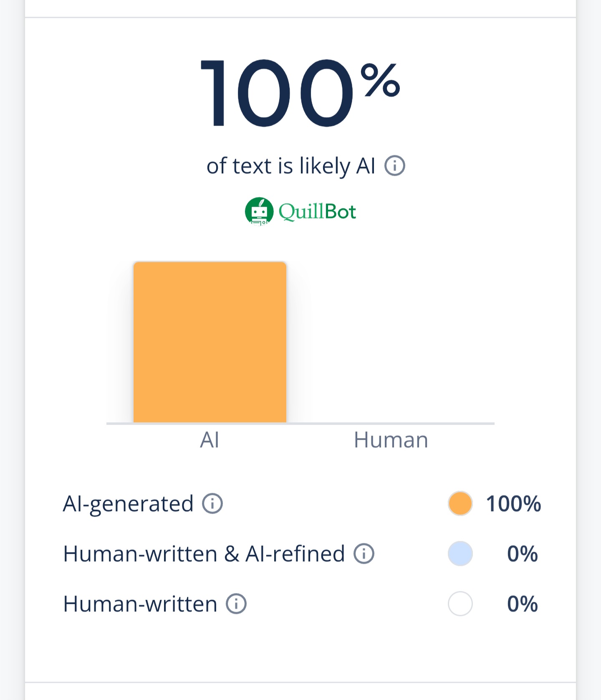
Task: Select 'Human-written & AI-refined' legend label
Action: pos(204,554)
